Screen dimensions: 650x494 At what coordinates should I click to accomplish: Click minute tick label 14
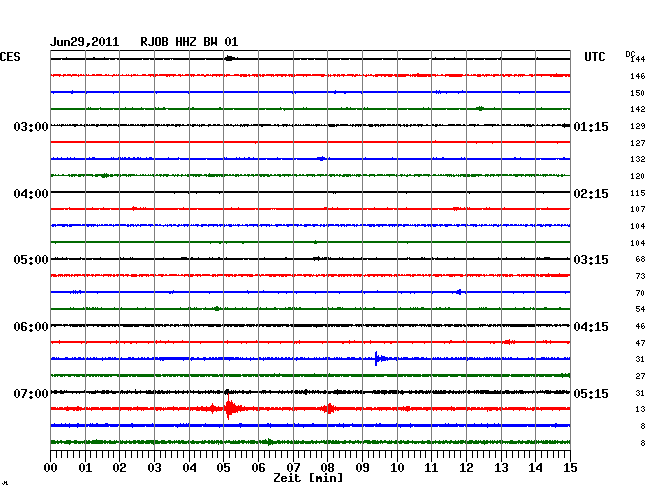pos(535,468)
